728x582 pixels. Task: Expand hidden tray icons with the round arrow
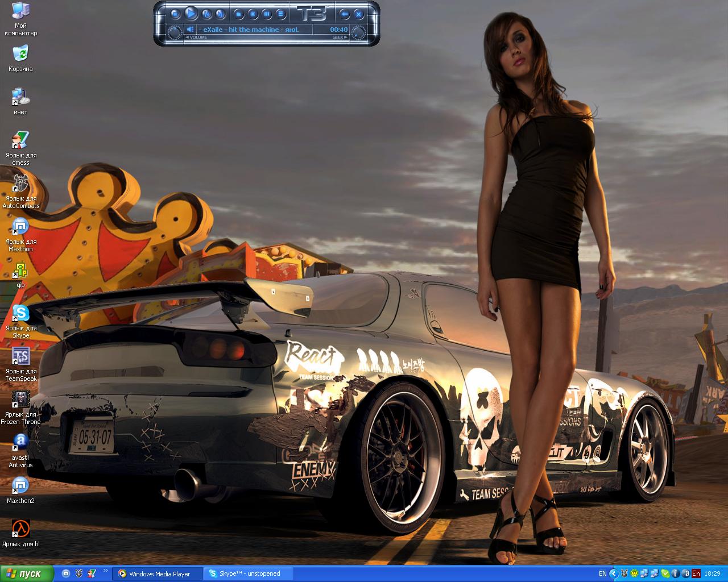coord(614,573)
